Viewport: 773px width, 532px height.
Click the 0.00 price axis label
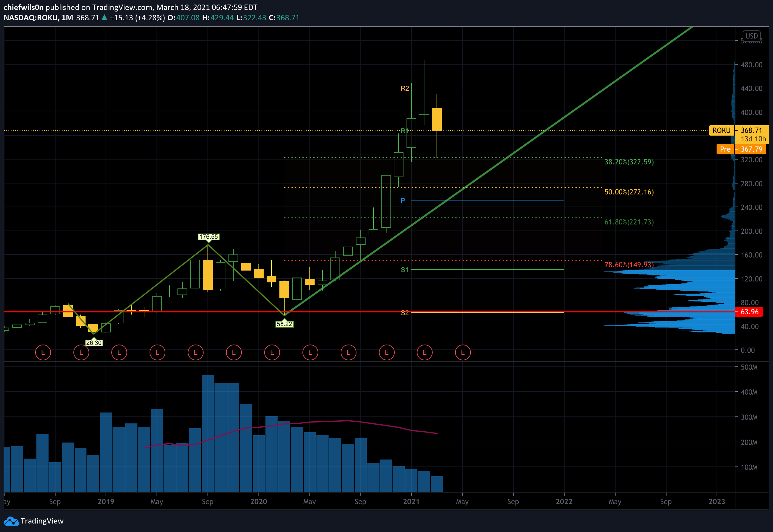tap(748, 350)
